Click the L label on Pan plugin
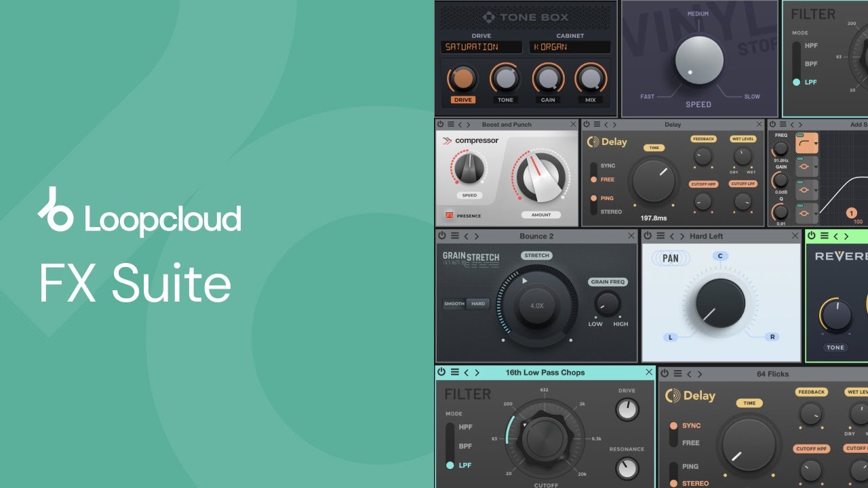 click(x=670, y=337)
